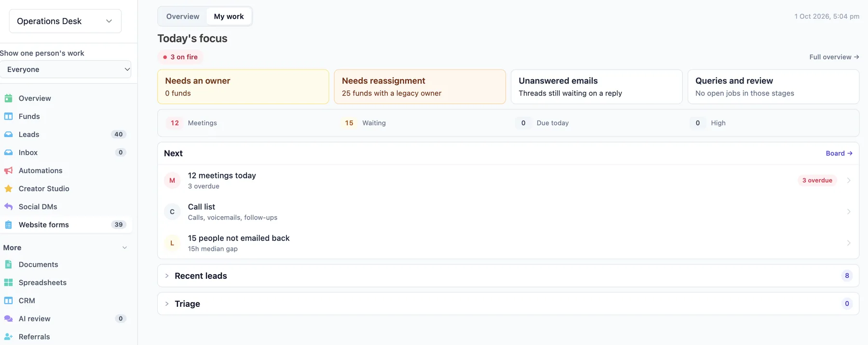Click the Documents file icon
Screen dimensions: 868x345
point(8,264)
